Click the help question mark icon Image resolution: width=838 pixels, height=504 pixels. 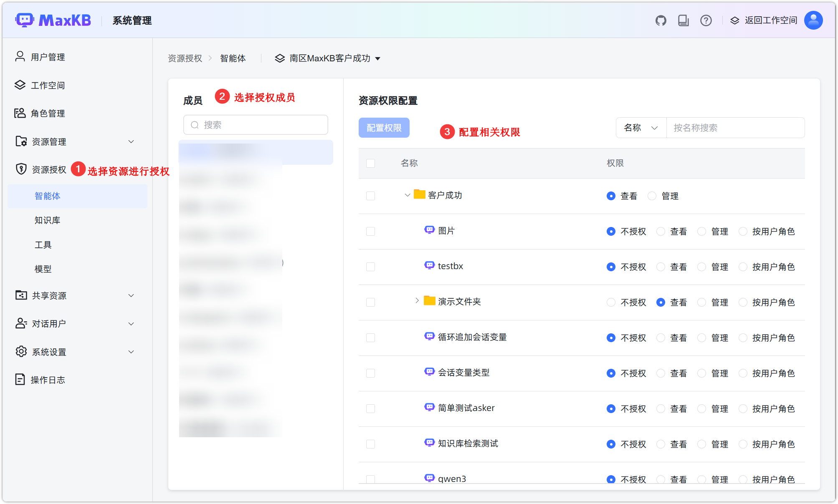706,20
